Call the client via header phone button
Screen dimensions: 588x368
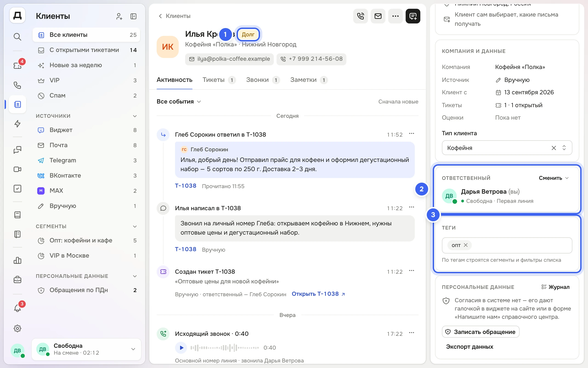pyautogui.click(x=360, y=16)
